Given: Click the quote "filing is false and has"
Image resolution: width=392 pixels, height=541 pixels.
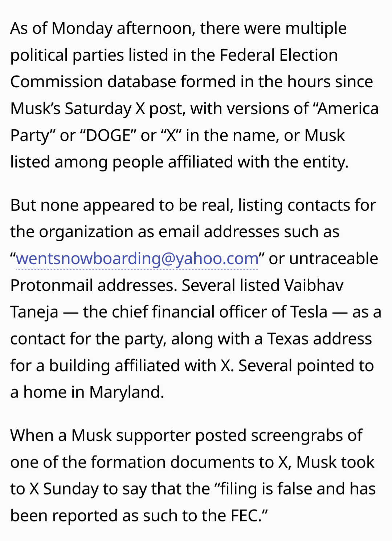Looking at the screenshot, I should pos(295,489).
